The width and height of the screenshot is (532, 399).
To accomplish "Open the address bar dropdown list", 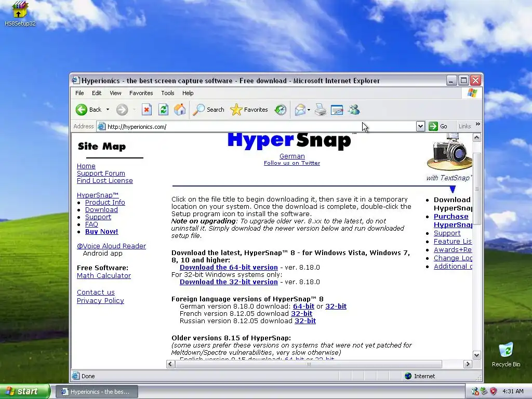I will [x=420, y=126].
